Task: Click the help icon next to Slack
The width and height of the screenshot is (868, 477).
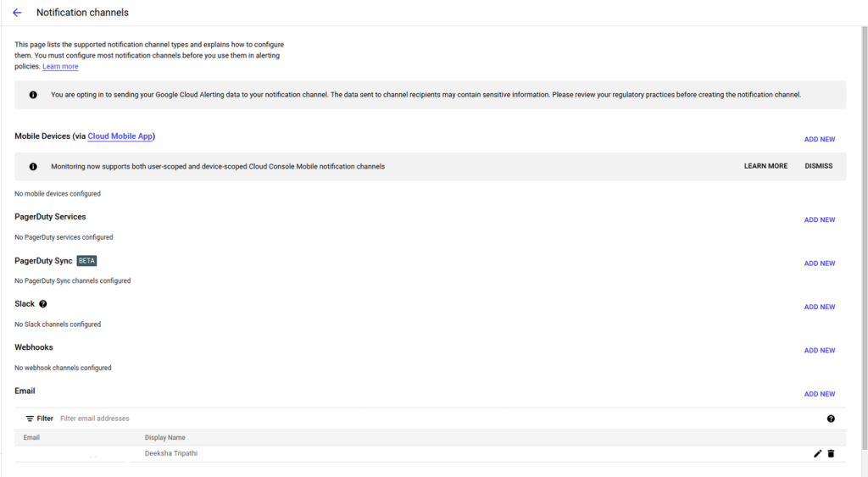Action: [x=43, y=304]
